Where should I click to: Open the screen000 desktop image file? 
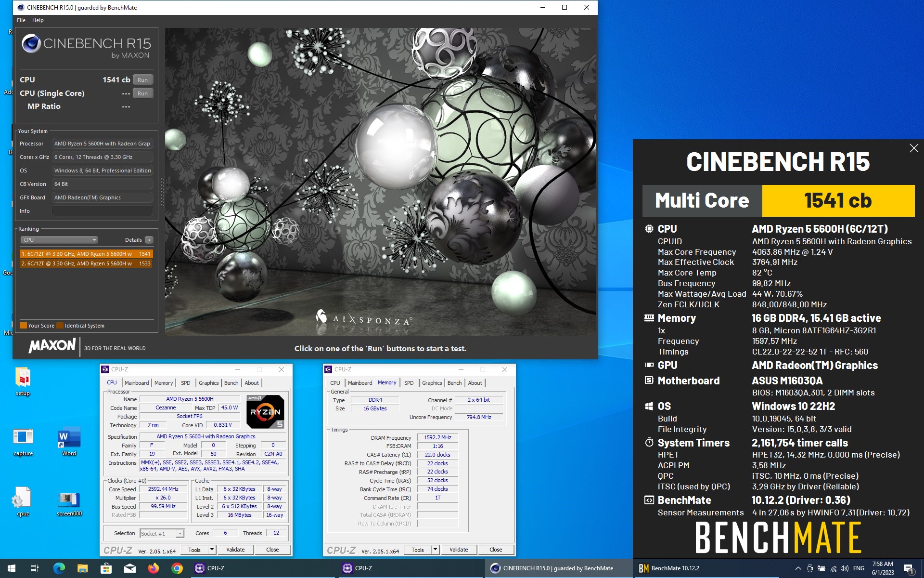point(69,504)
